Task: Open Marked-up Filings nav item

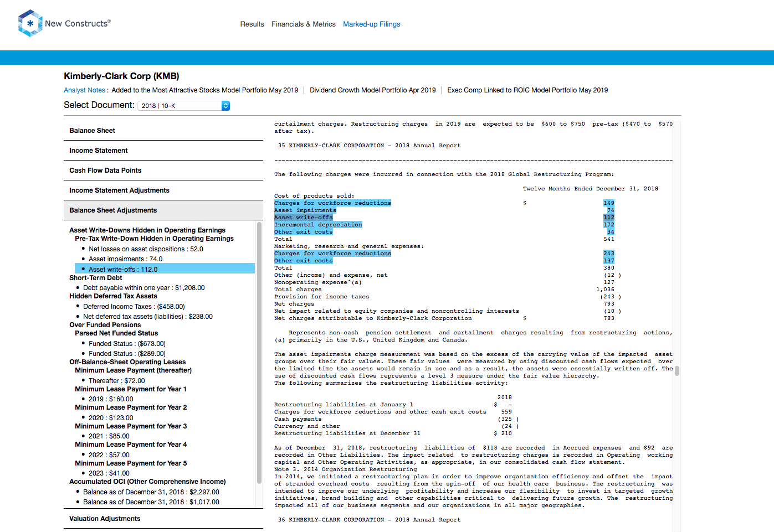Action: (x=371, y=24)
